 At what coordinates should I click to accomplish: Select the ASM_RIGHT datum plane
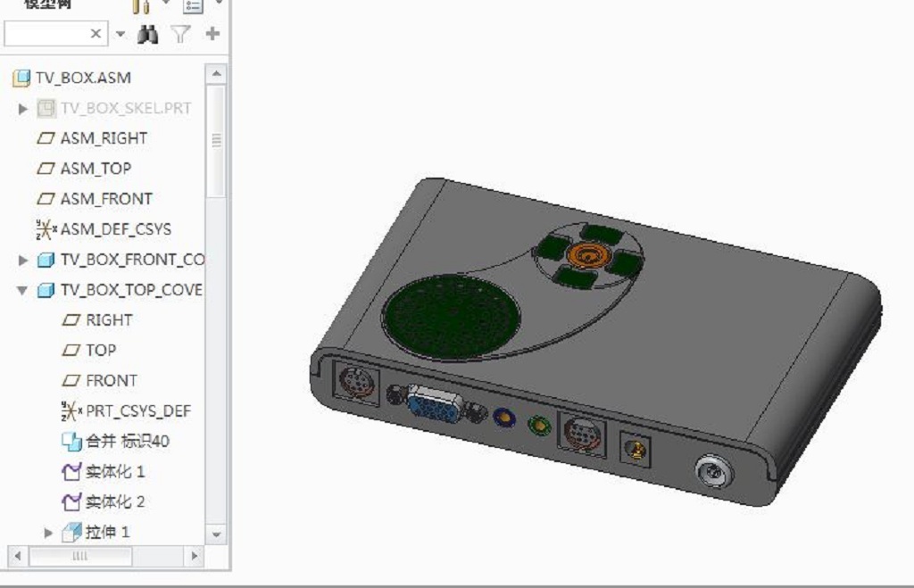tap(103, 138)
